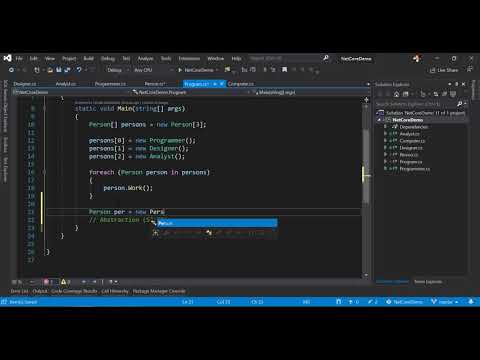Click the Save All toolbar icon
The width and height of the screenshot is (480, 360).
67,70
